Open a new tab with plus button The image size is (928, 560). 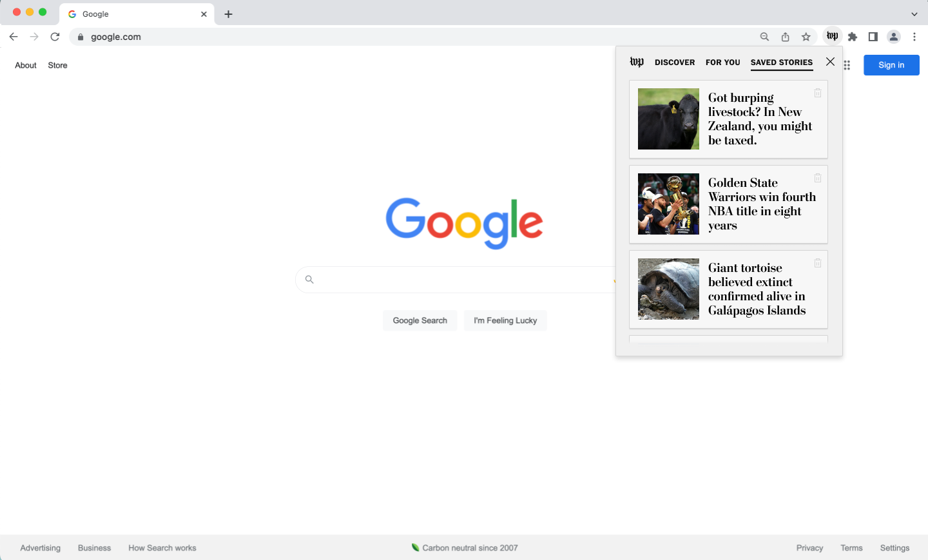(x=228, y=14)
